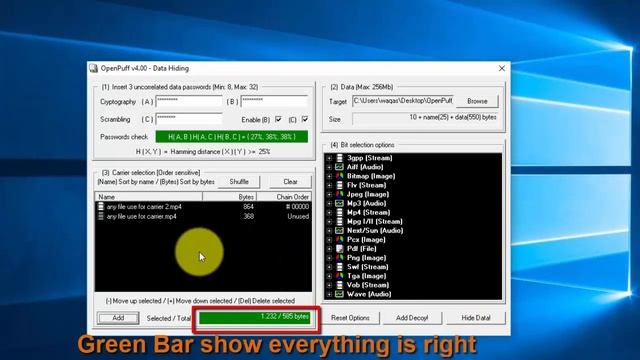640x360 pixels.
Task: Expand the Mp4 (Stream) tree node
Action: click(329, 212)
